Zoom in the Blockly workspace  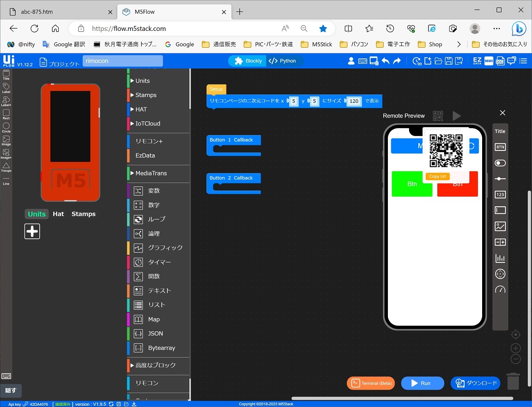pos(516,348)
